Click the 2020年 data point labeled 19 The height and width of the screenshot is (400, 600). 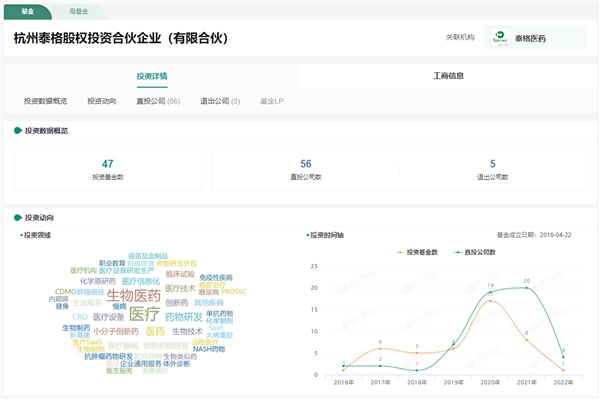(x=491, y=292)
